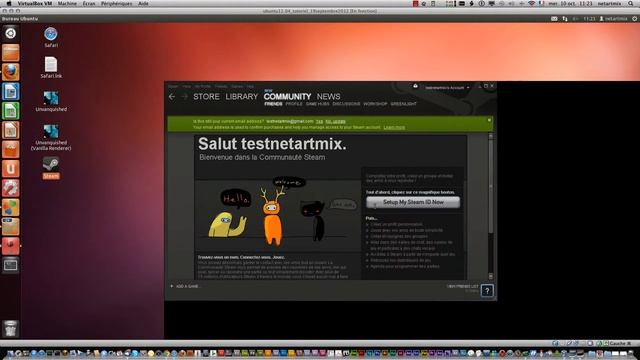Launch LibreOffice Writer from launcher

coord(11,91)
